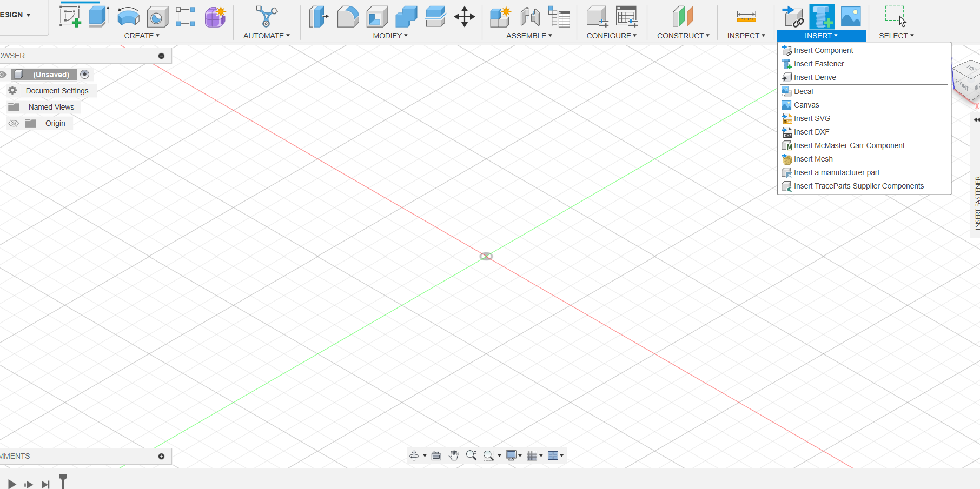Image resolution: width=980 pixels, height=489 pixels.
Task: Close the open INSERT dropdown
Action: [821, 36]
